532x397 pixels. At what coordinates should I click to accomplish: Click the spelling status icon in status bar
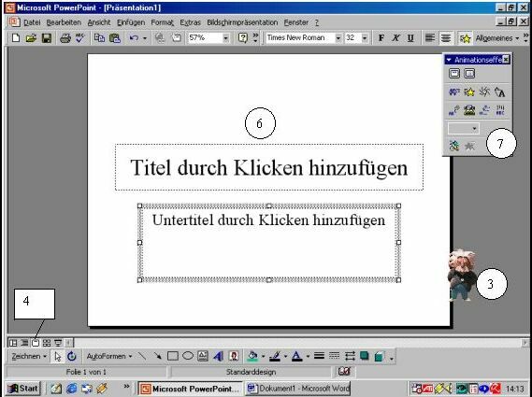pyautogui.click(x=344, y=372)
